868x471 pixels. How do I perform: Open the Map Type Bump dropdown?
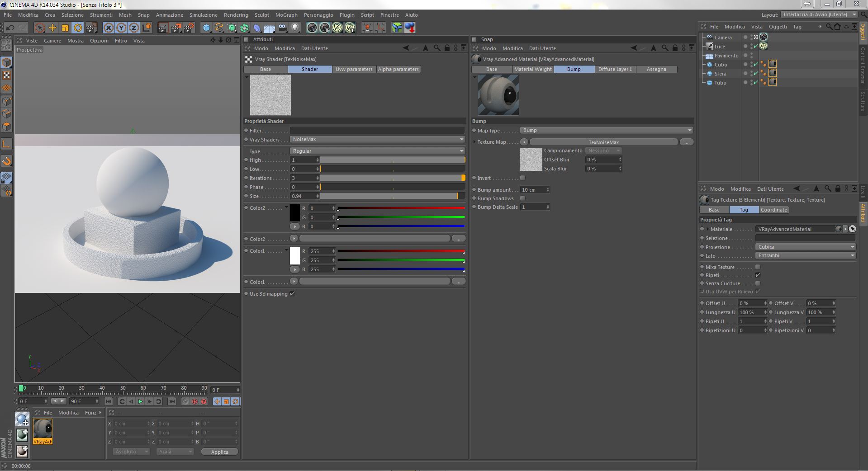tap(607, 130)
